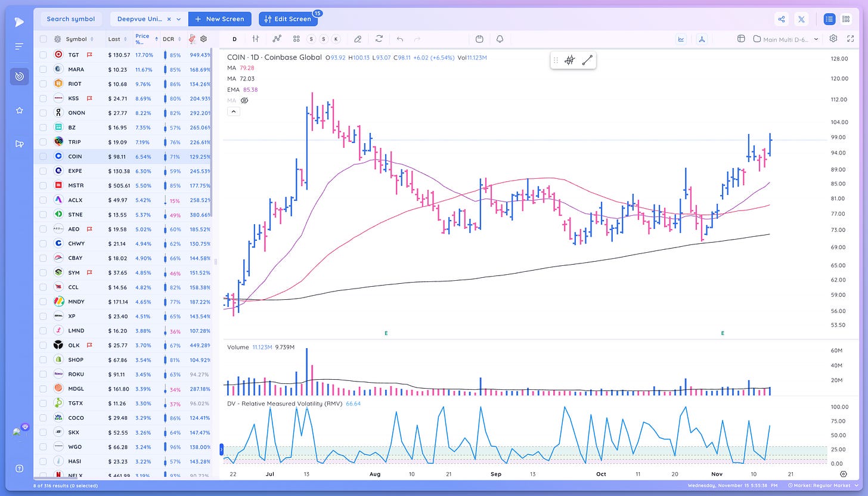Open the indicators line-graph icon

[277, 39]
